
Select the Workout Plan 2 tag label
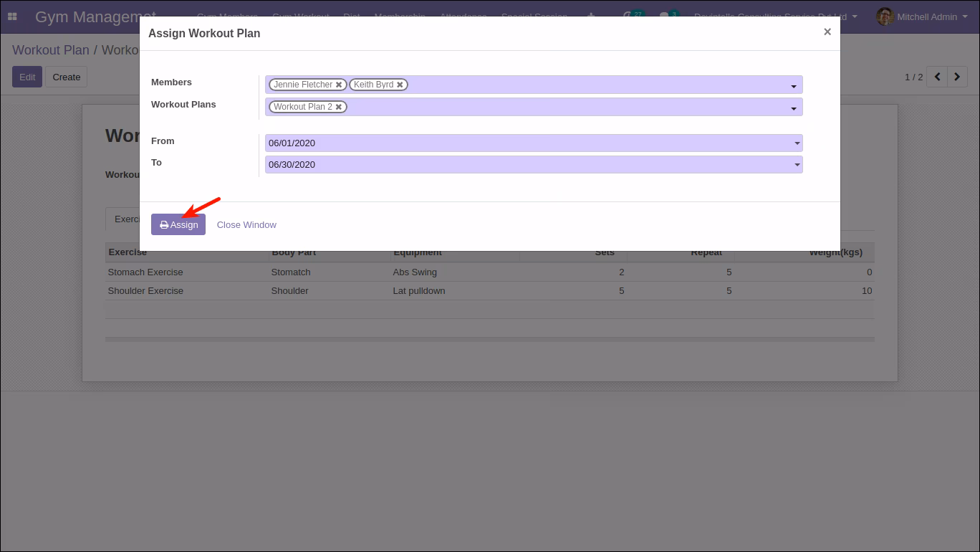coord(303,107)
